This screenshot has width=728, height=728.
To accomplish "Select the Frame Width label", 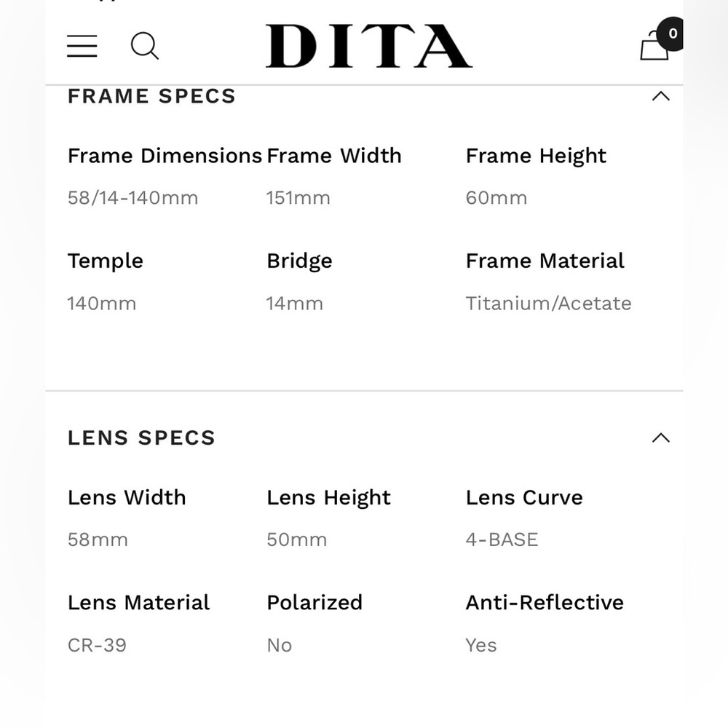I will (x=334, y=156).
